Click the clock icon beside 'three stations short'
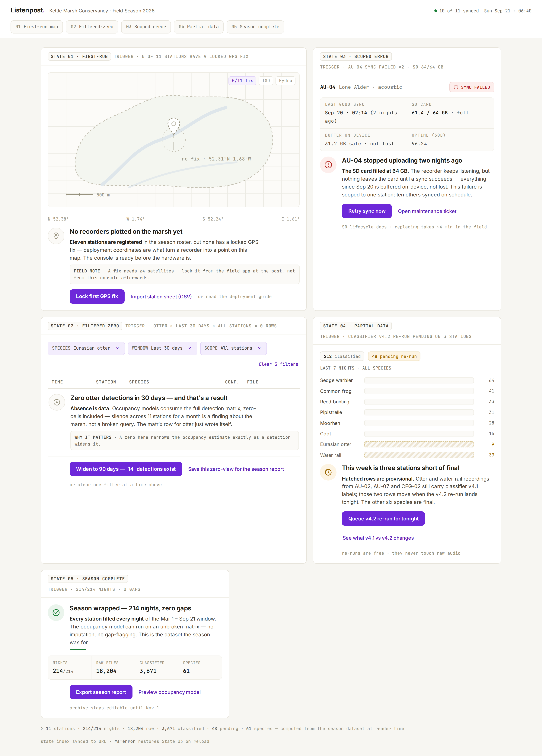 [328, 472]
